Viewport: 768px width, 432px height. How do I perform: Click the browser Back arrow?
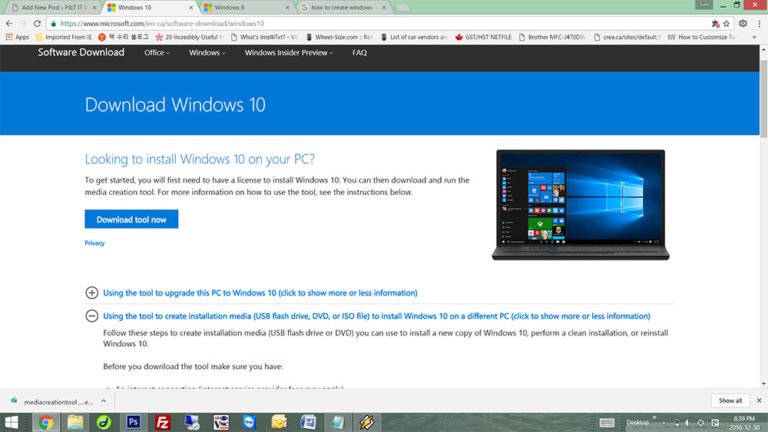point(9,23)
